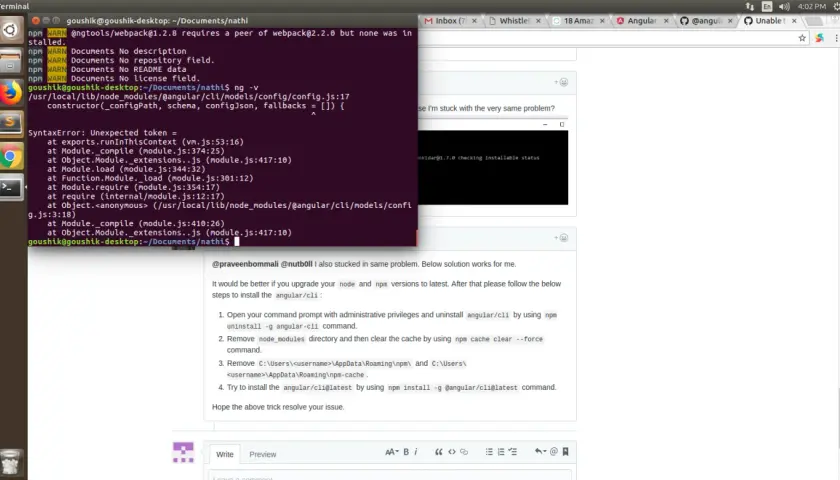Screen dimensions: 840x480
Task: Open the Trash in the dock
Action: (11, 462)
